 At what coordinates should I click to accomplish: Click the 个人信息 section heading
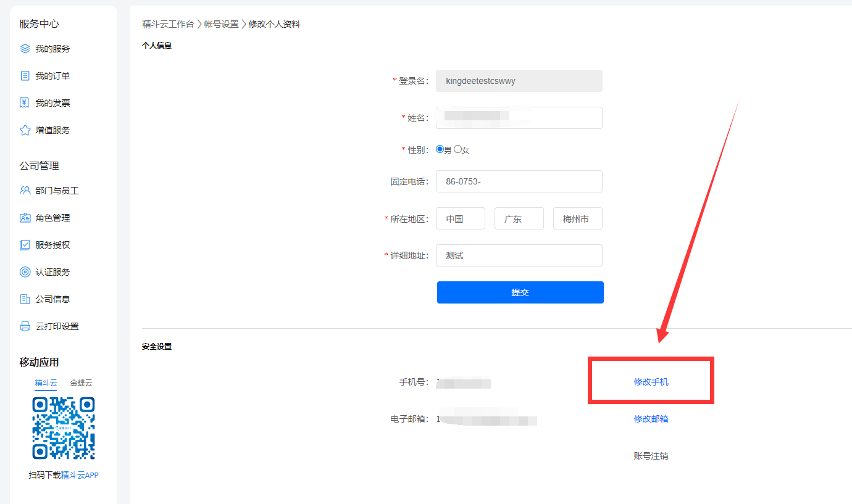(x=157, y=45)
